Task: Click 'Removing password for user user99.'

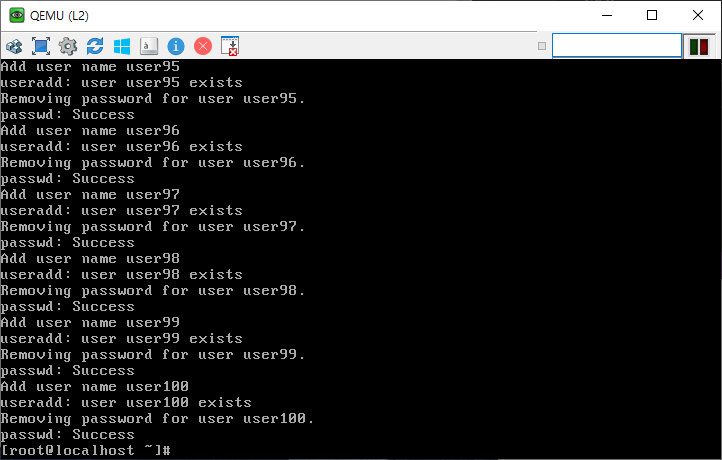Action: 152,355
